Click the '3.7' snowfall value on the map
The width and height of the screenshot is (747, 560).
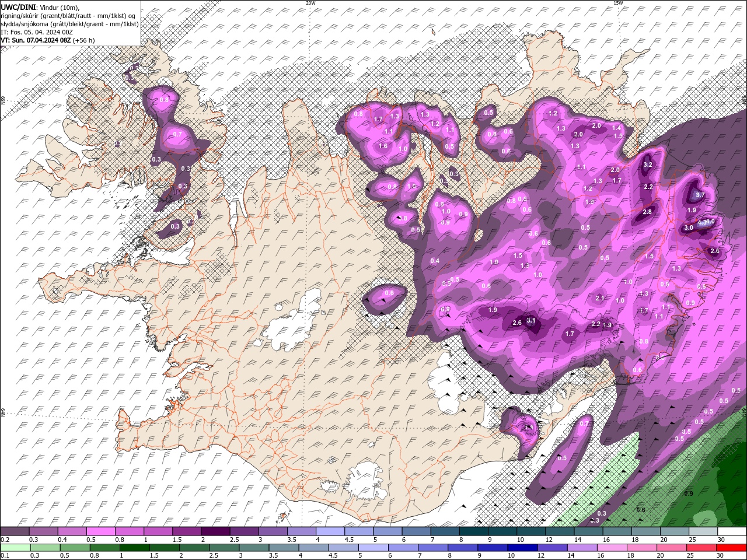(701, 195)
